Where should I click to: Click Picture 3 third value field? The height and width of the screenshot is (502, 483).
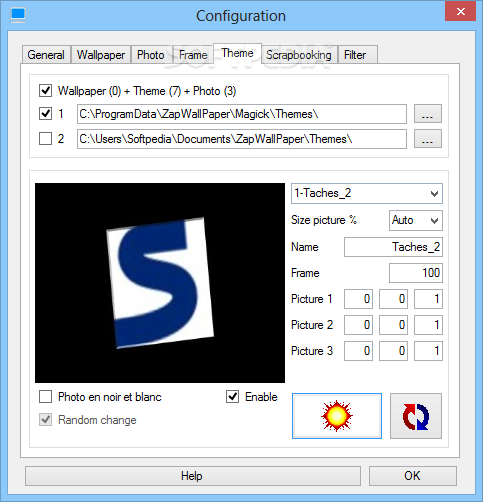tap(428, 351)
